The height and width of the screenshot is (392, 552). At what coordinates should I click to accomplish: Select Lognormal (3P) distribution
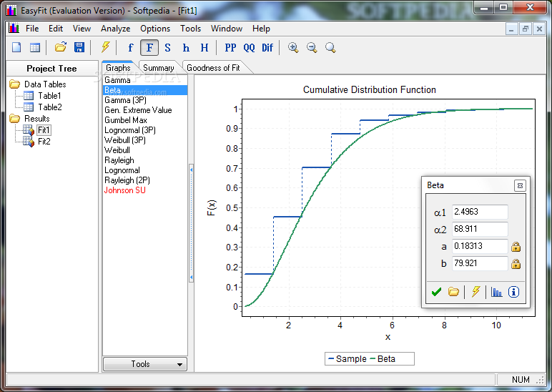pos(145,130)
